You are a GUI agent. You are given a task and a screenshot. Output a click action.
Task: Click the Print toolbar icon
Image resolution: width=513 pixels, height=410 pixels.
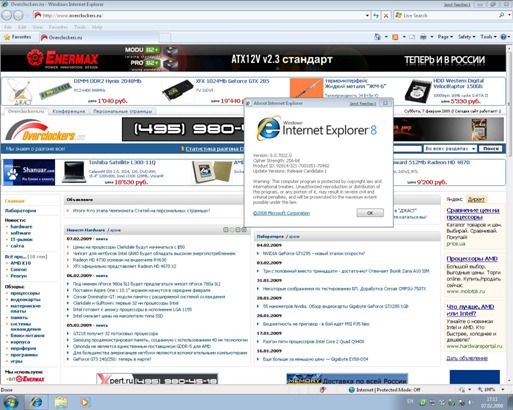tap(423, 37)
